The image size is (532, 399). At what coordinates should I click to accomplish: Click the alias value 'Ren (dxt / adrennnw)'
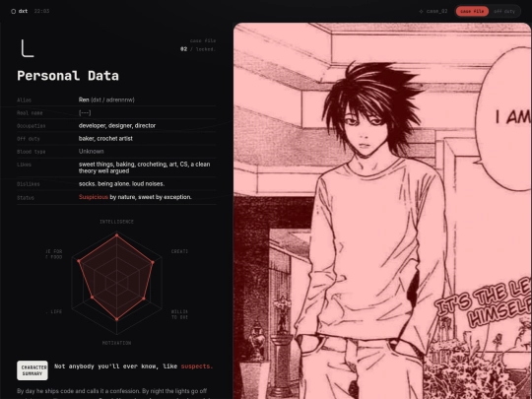coord(106,100)
